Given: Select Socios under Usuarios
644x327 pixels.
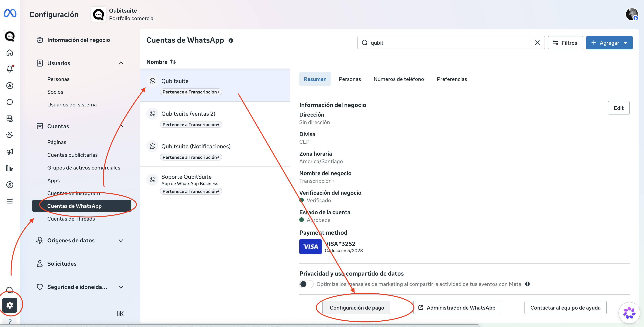Looking at the screenshot, I should click(55, 92).
